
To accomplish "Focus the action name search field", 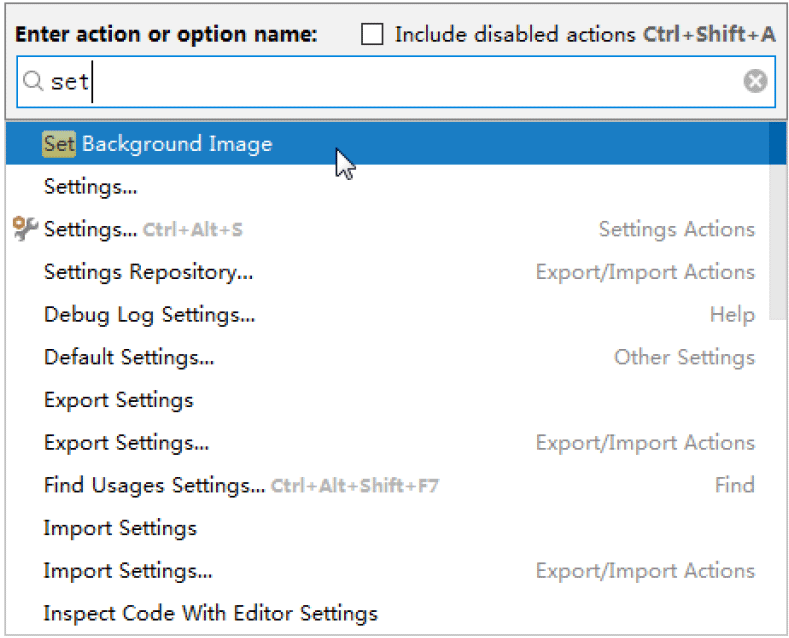I will (x=396, y=82).
